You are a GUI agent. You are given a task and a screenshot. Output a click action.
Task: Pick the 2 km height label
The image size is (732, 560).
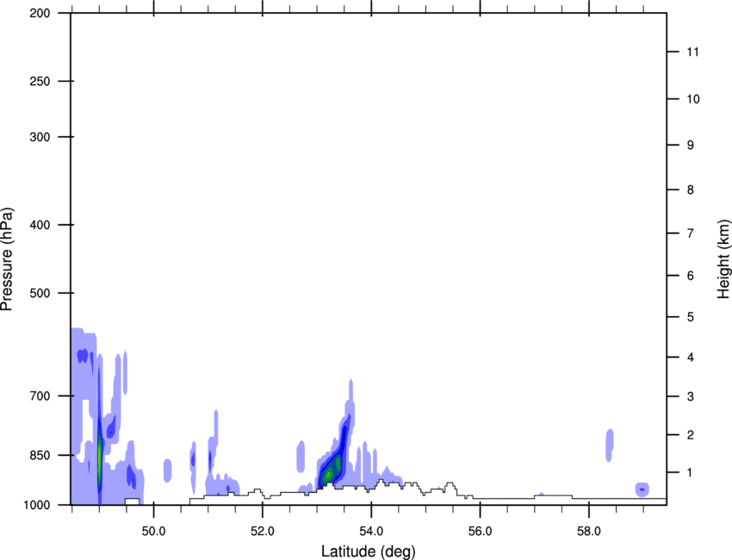coord(691,435)
